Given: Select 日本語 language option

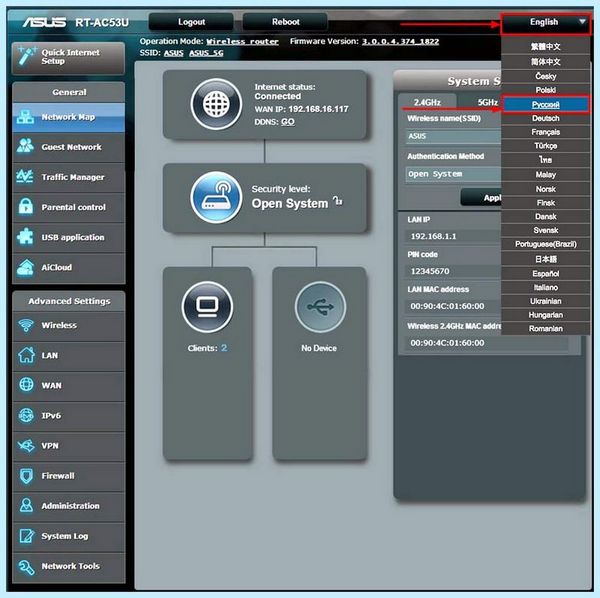Looking at the screenshot, I should [x=546, y=259].
